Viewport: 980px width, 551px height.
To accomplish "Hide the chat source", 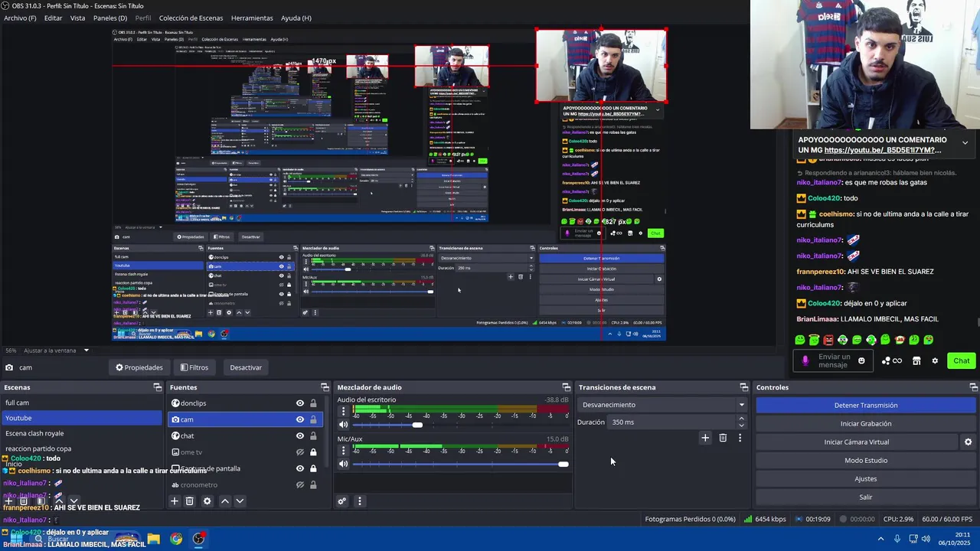I will tap(300, 435).
